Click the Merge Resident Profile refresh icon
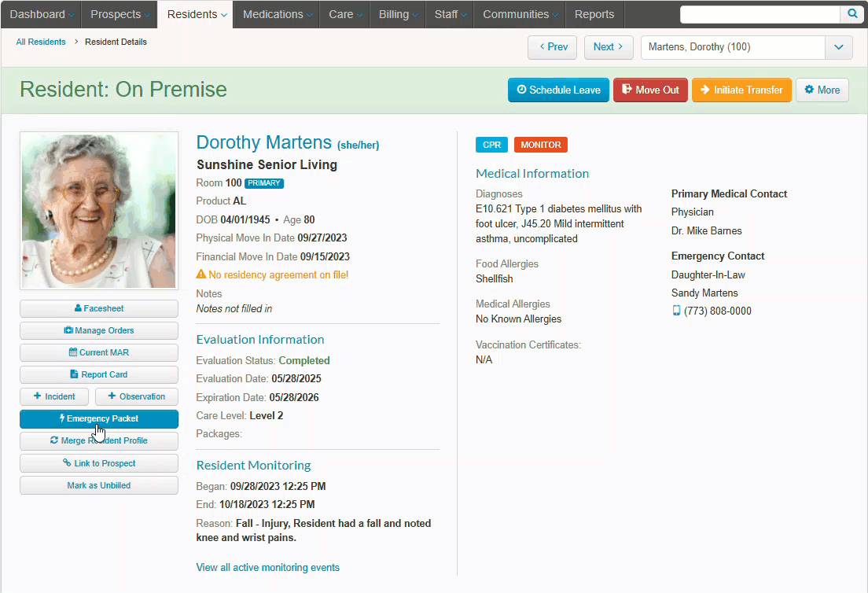 (54, 440)
